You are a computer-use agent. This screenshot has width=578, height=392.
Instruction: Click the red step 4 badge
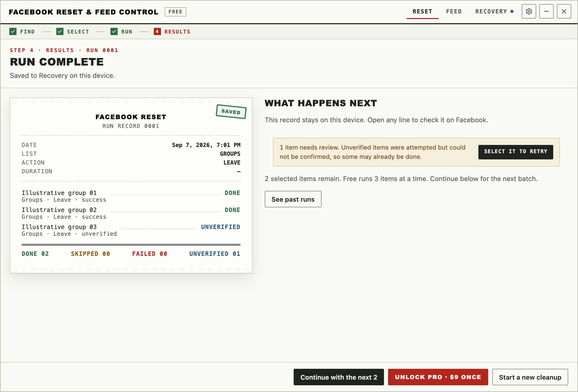coord(157,31)
